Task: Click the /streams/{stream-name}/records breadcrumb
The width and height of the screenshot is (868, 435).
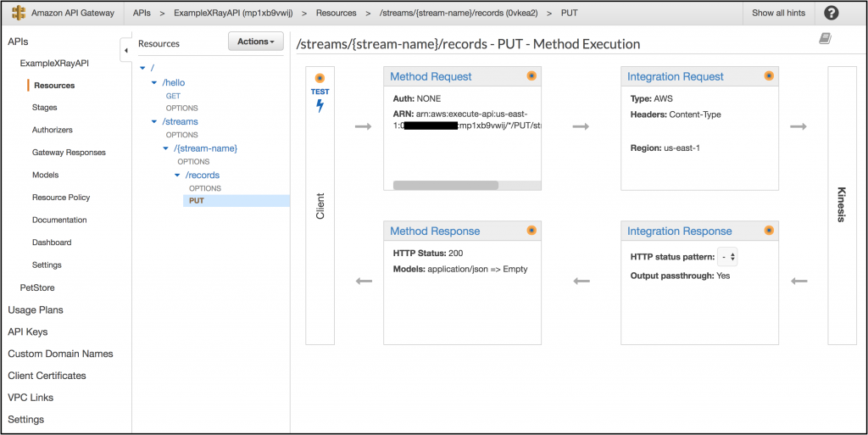Action: click(459, 13)
